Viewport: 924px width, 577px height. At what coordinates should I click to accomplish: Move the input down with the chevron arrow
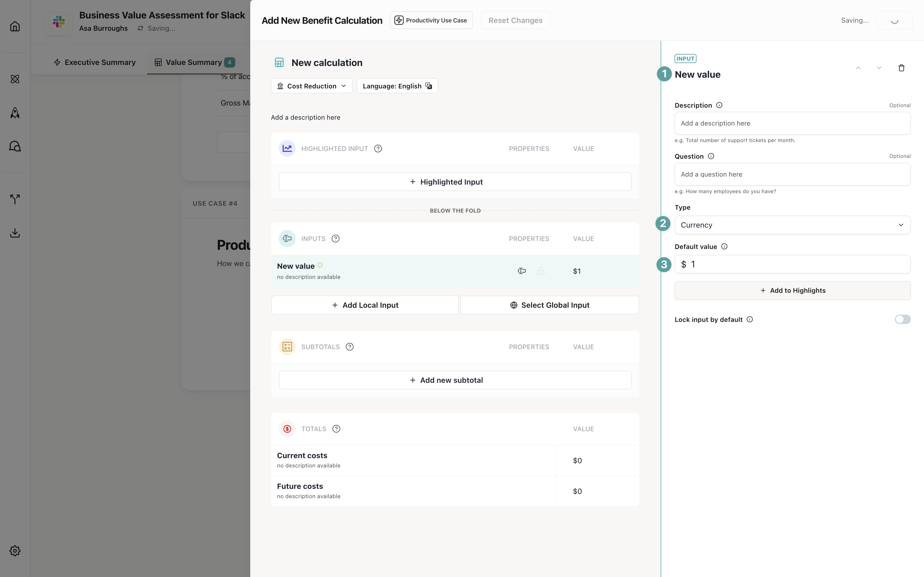(879, 68)
